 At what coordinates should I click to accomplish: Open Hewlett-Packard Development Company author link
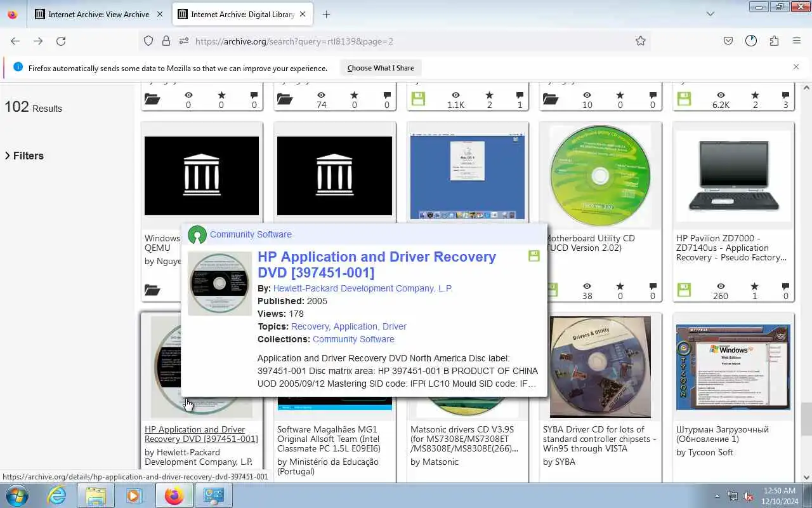click(362, 288)
